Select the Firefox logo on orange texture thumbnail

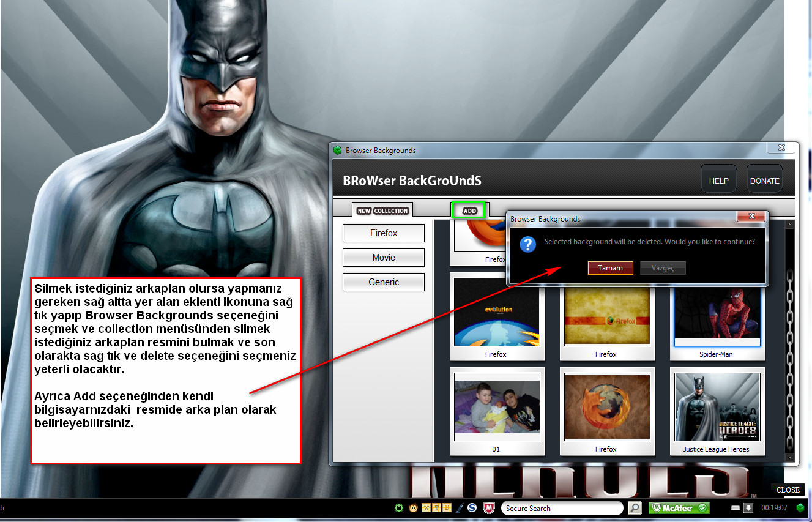[607, 407]
